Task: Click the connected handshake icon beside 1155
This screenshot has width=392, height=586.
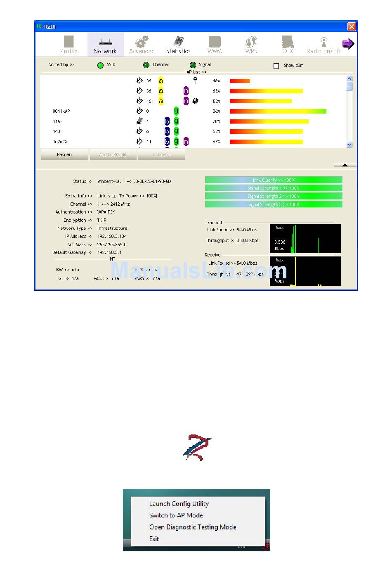Action: [139, 121]
